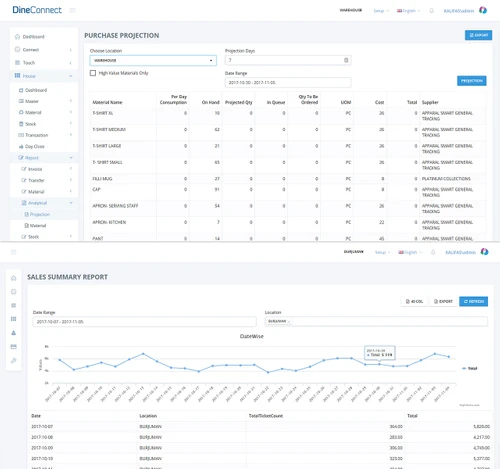500x469 pixels.
Task: Click user icon in collapsed sidebar
Action: point(14,333)
